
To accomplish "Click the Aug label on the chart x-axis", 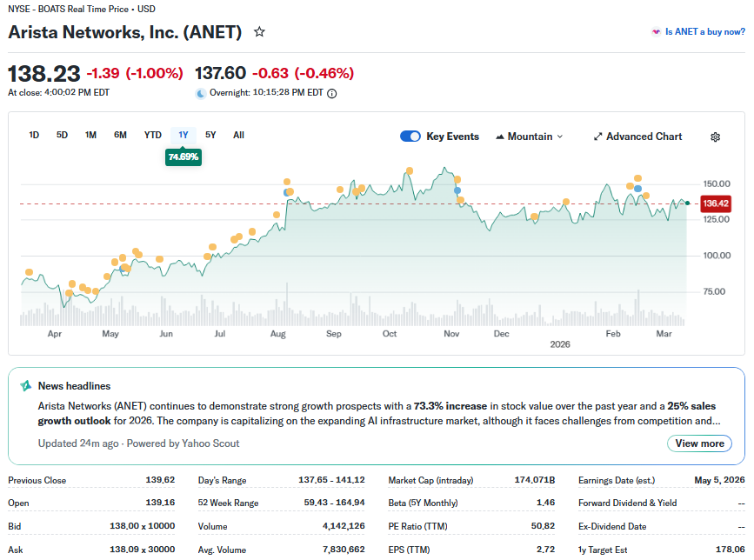I will pos(278,334).
